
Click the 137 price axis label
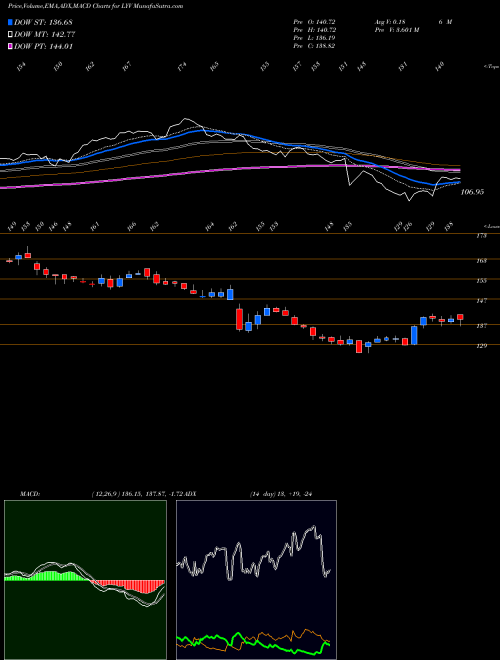point(482,326)
